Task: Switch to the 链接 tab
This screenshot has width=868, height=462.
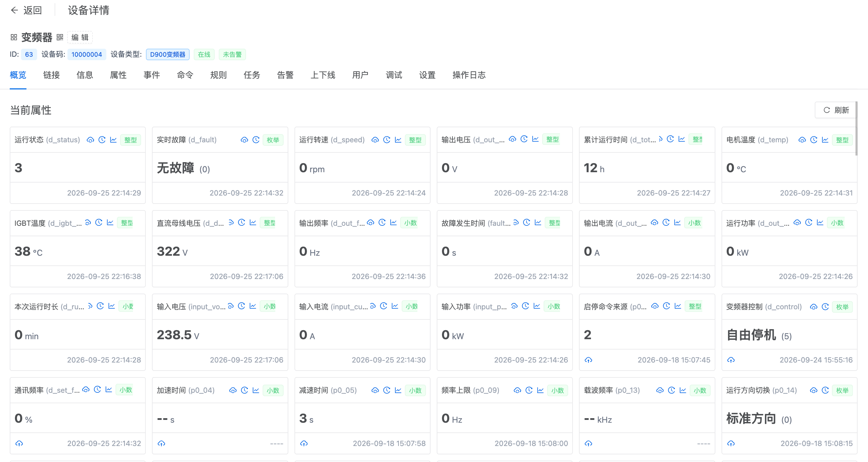Action: [52, 75]
